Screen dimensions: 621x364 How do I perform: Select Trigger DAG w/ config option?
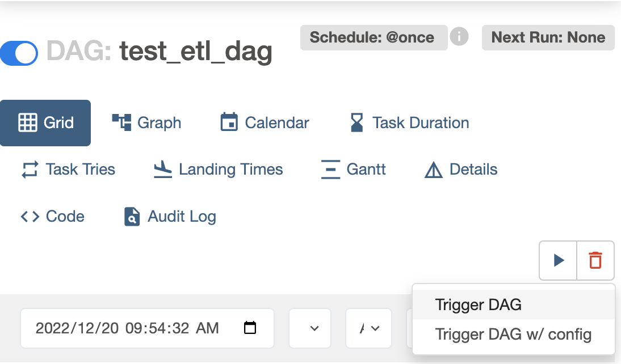click(x=513, y=335)
